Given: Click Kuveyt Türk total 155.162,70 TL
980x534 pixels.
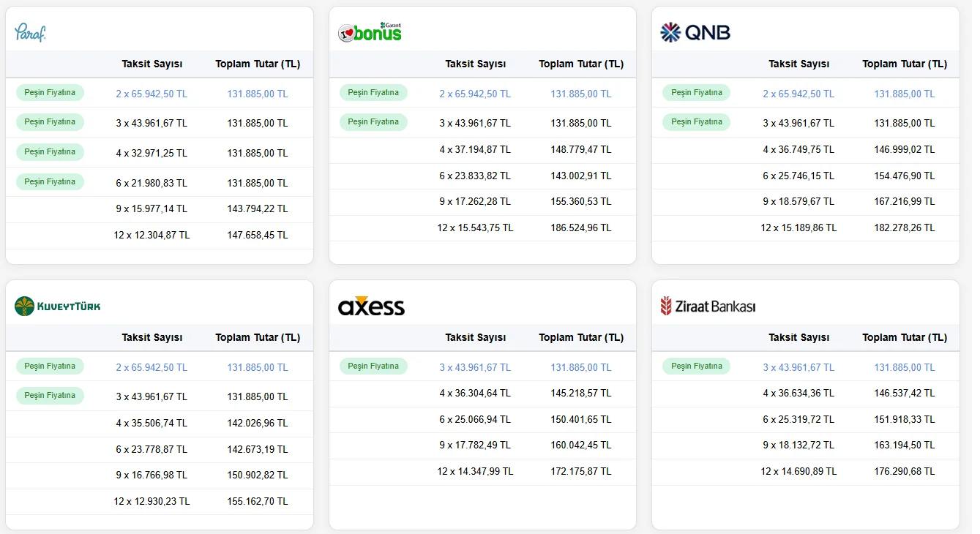Looking at the screenshot, I should [x=258, y=501].
